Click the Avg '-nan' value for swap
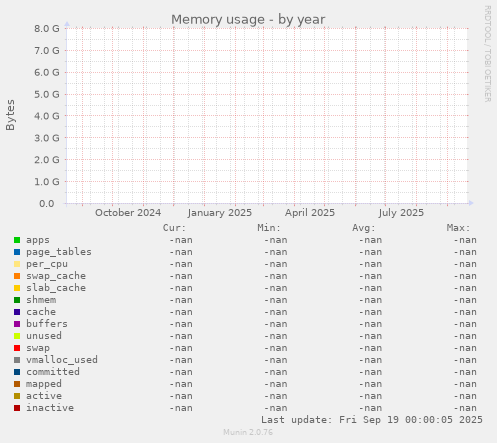The height and width of the screenshot is (443, 497). 370,348
